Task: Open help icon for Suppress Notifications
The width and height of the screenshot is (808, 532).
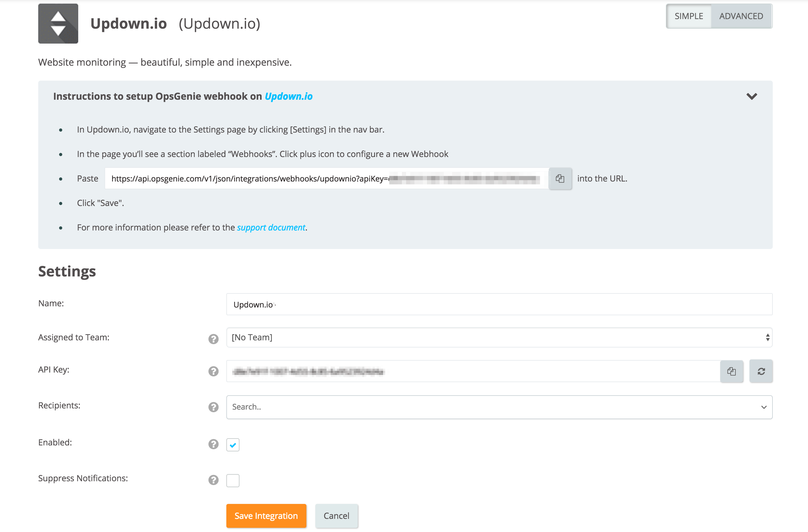Action: [x=213, y=480]
